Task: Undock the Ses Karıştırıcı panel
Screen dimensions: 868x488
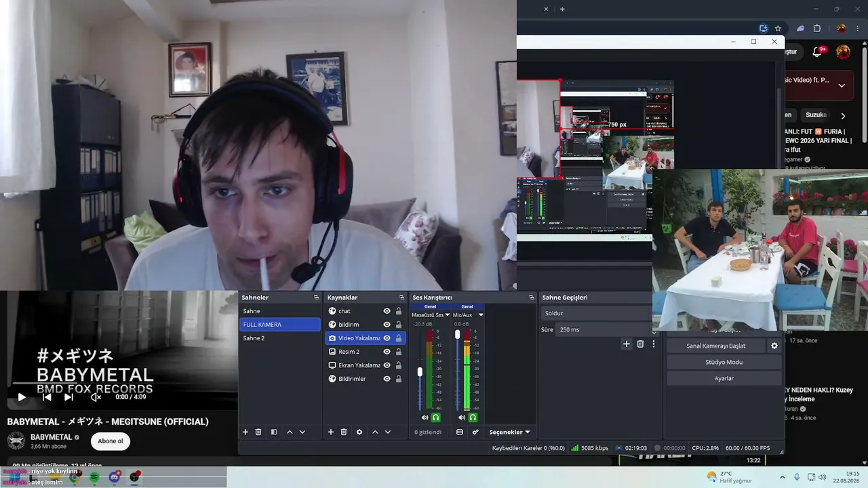Action: coord(532,298)
